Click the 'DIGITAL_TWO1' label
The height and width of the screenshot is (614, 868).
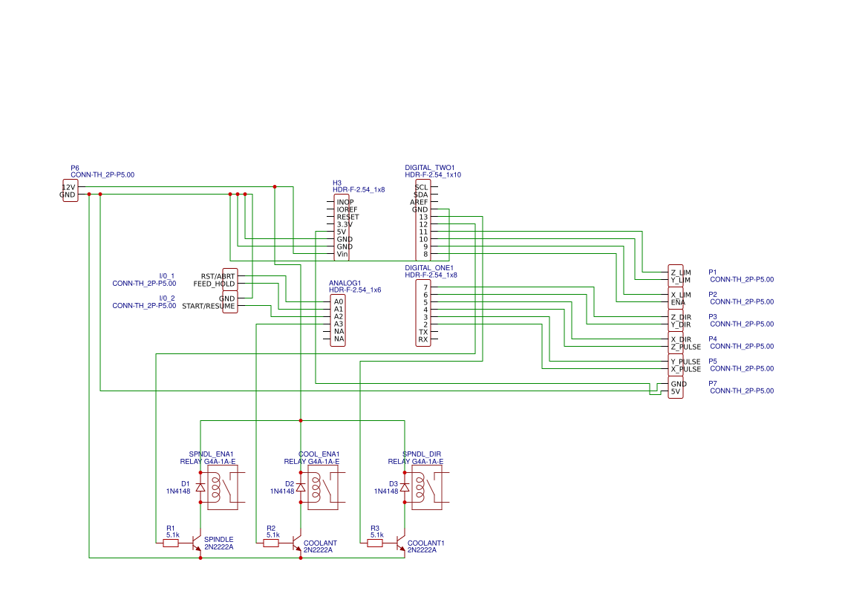pyautogui.click(x=430, y=167)
